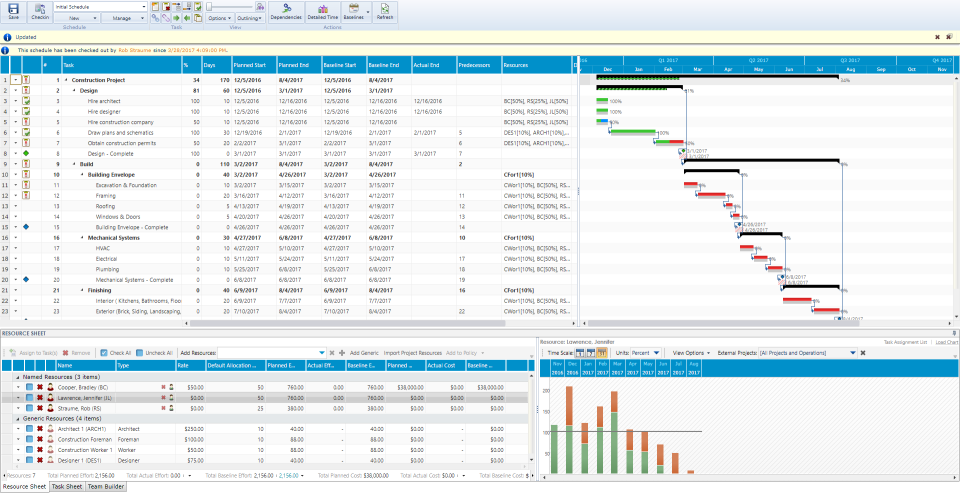960x493 pixels.
Task: Toggle checkbox for Construction Worker 1
Action: (x=29, y=450)
